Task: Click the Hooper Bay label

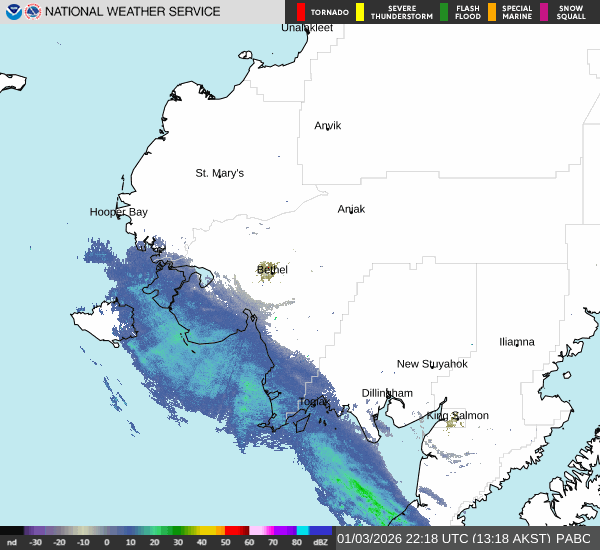Action: click(x=118, y=212)
